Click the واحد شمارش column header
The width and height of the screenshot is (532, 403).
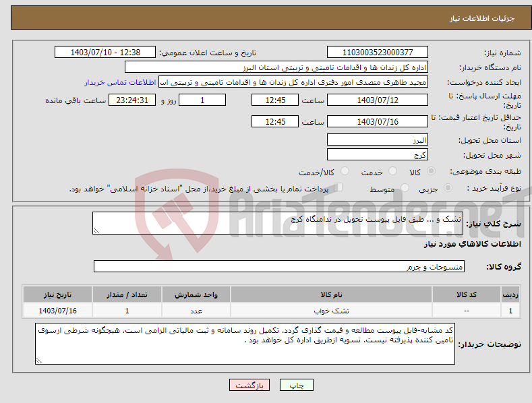tap(196, 294)
